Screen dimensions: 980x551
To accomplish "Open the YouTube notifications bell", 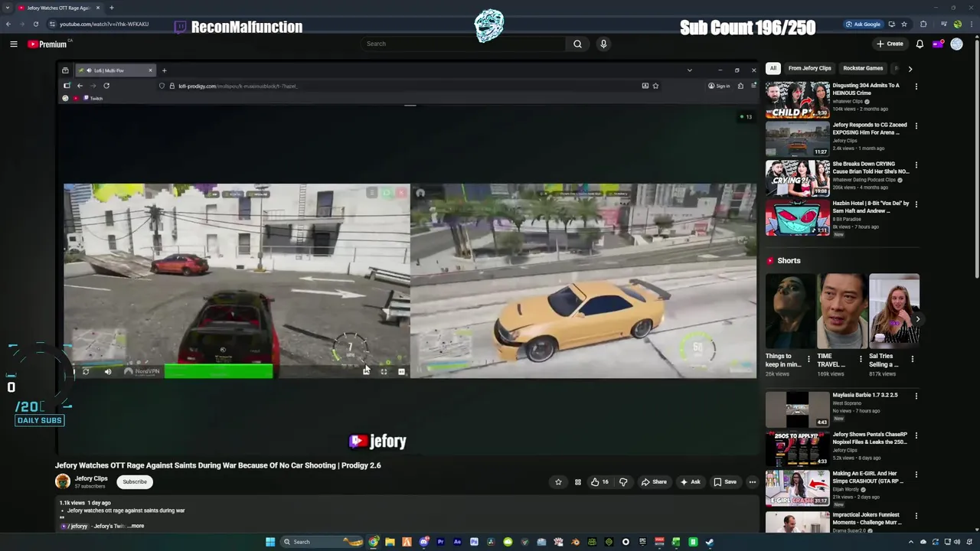I will pyautogui.click(x=920, y=44).
